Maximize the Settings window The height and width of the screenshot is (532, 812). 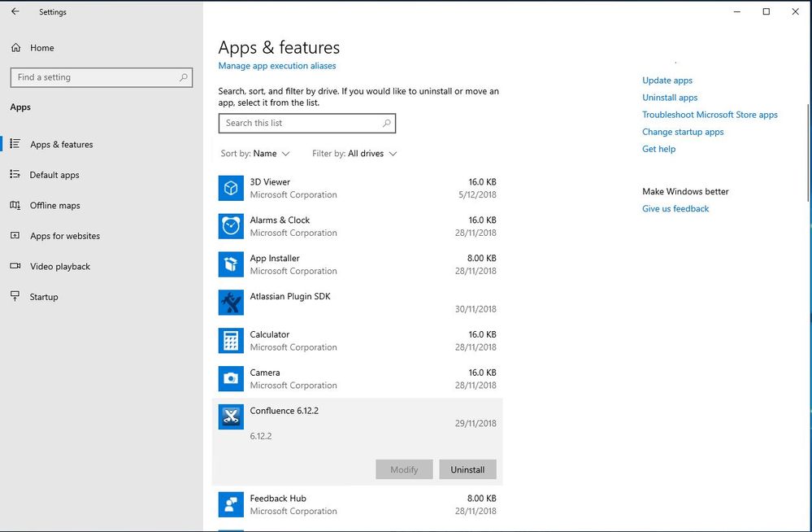pos(766,11)
